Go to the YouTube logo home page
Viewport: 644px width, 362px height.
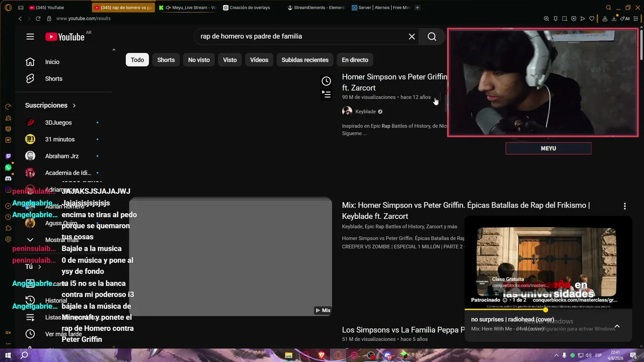coord(65,37)
